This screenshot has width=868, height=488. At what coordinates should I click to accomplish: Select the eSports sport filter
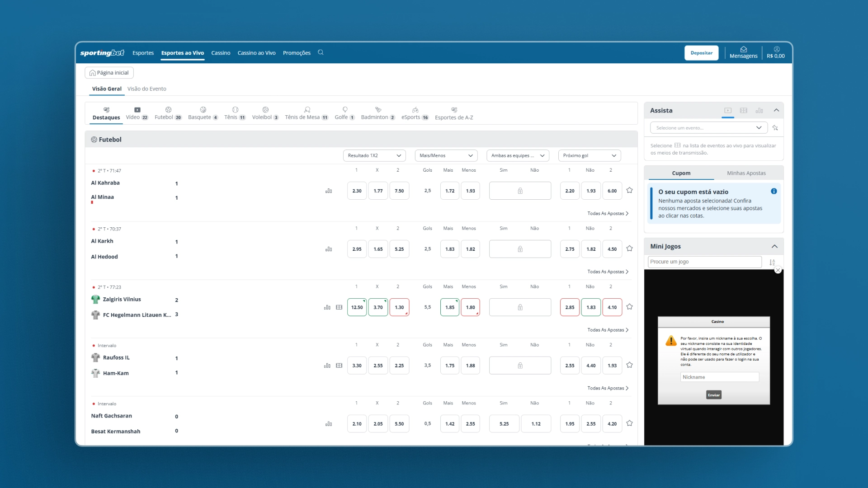pyautogui.click(x=415, y=113)
